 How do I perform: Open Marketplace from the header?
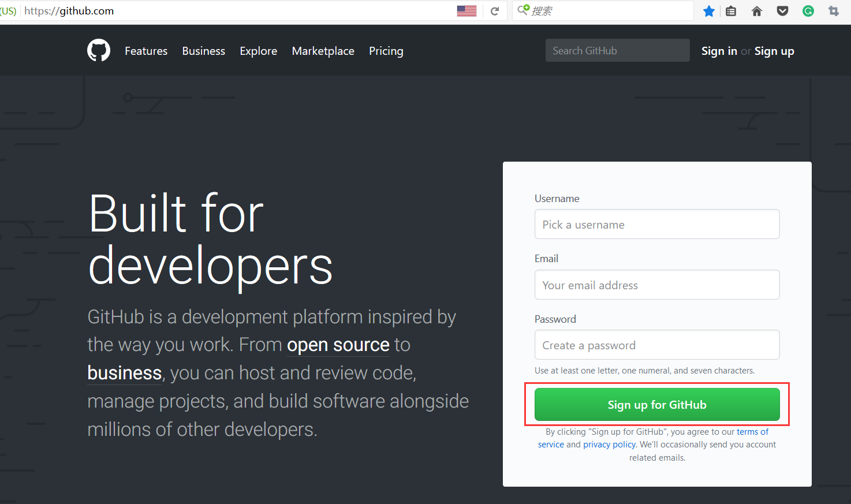(323, 51)
